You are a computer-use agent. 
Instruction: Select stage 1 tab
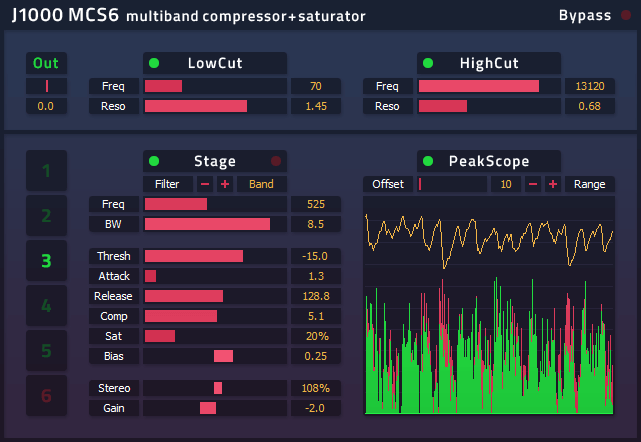click(x=47, y=171)
